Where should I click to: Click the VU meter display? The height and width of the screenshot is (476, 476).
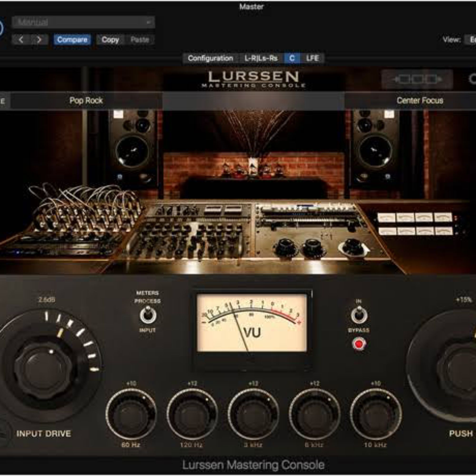coord(252,323)
